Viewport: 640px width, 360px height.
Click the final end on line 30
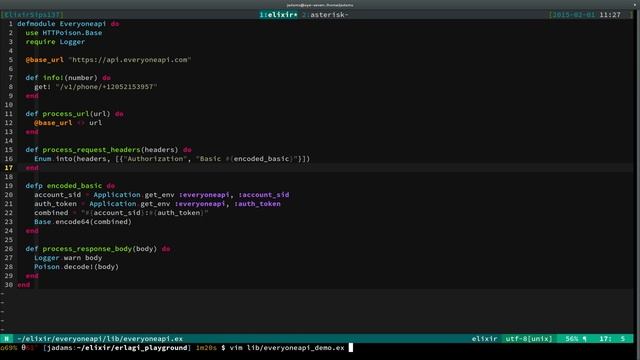[23, 284]
